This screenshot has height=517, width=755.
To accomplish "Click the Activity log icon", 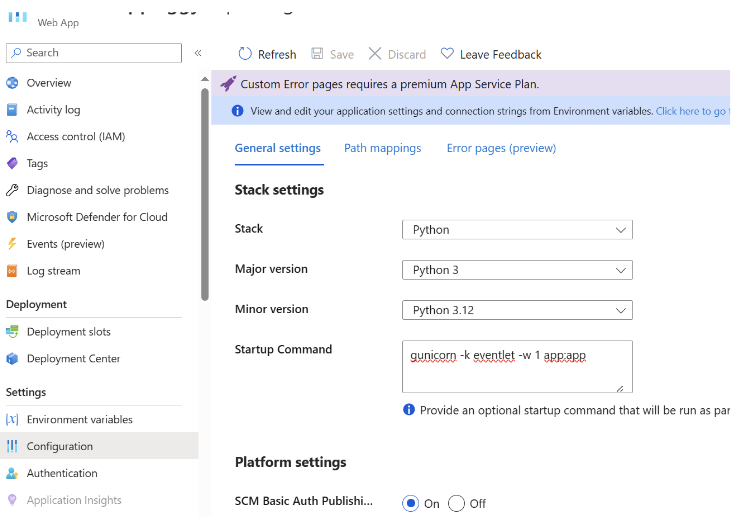I will click(12, 110).
